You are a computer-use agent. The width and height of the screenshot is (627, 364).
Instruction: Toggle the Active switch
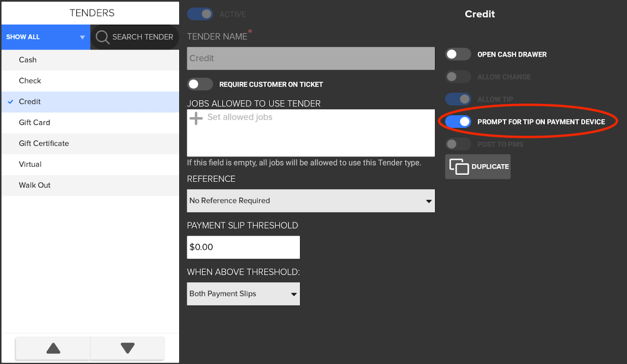click(200, 14)
